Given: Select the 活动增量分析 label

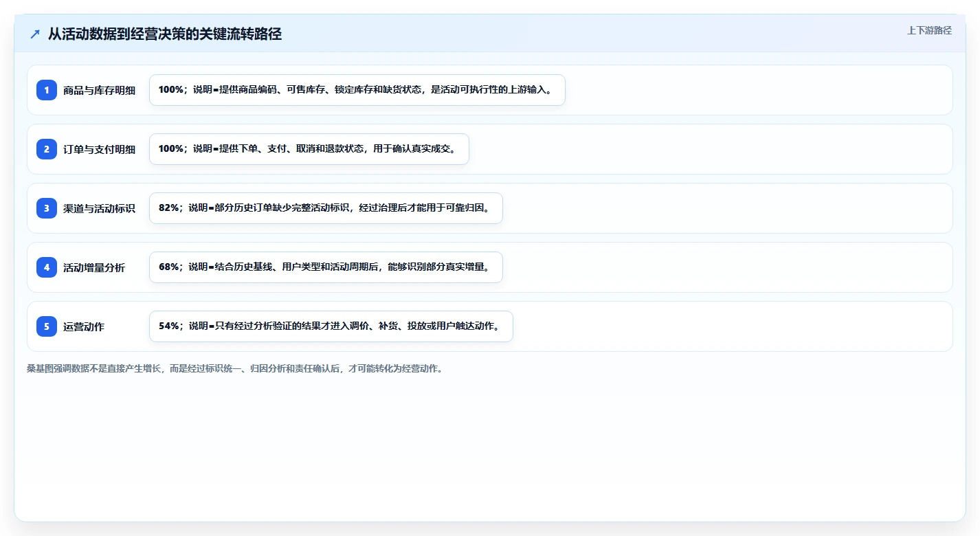Looking at the screenshot, I should (x=94, y=267).
